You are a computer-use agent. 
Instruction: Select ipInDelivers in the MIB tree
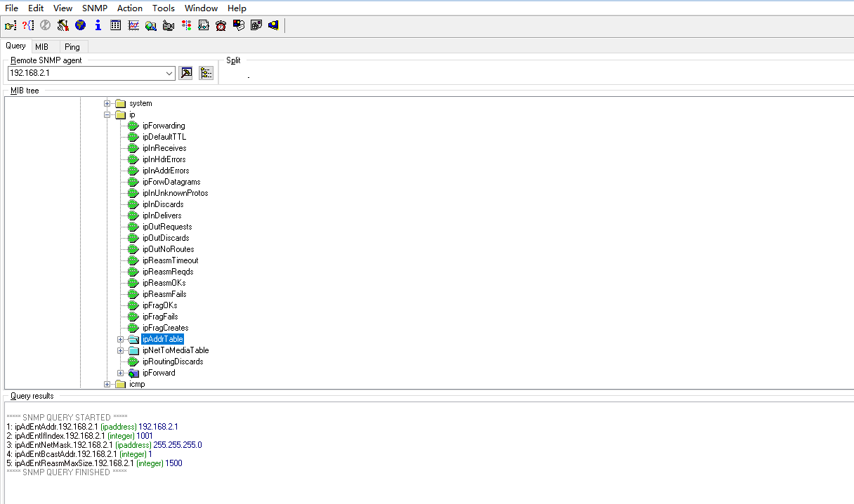click(162, 215)
